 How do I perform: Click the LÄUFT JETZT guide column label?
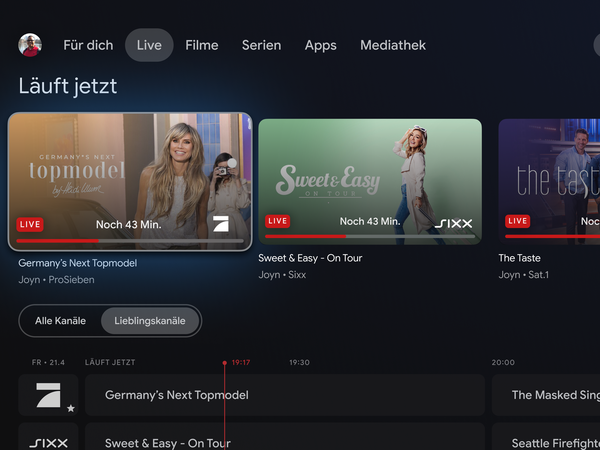pos(110,362)
